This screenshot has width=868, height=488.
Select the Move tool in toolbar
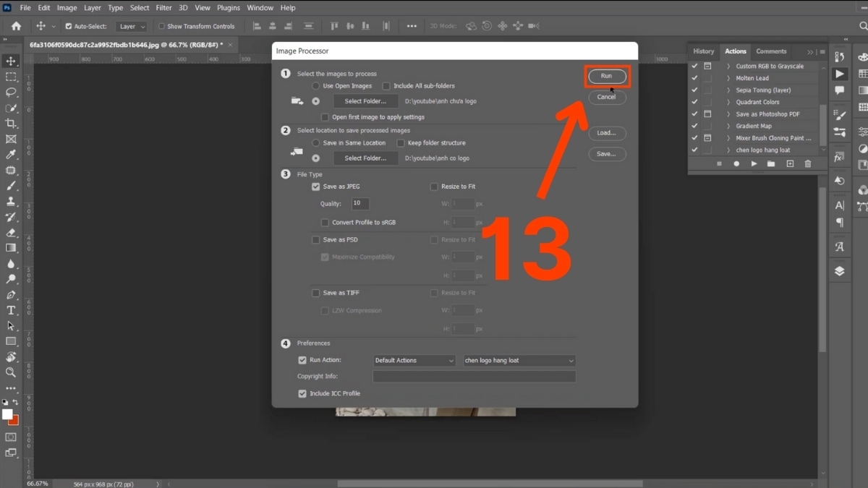(11, 61)
